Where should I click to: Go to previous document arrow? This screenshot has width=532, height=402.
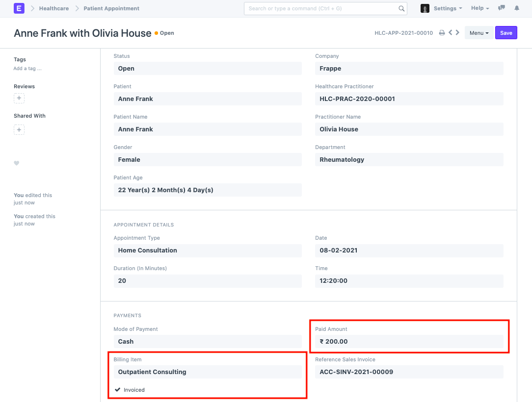point(451,33)
